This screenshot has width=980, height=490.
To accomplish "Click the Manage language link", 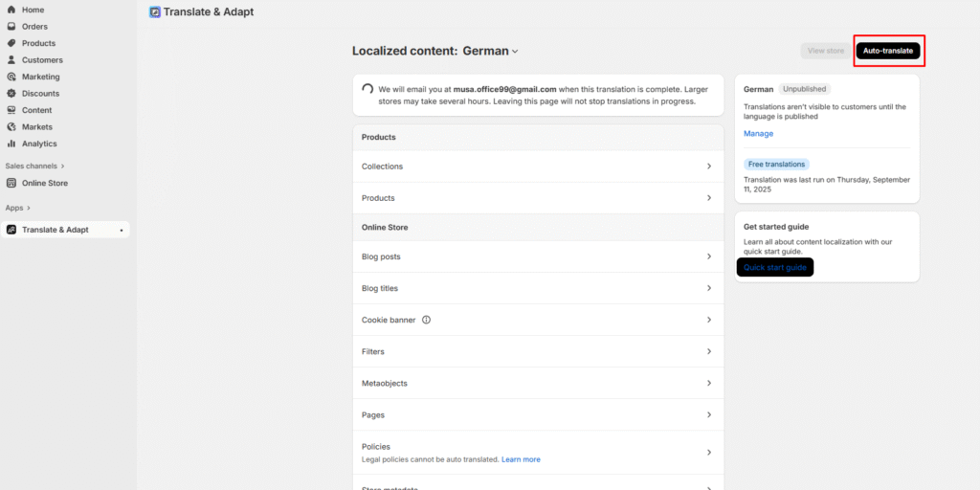I will (x=758, y=134).
